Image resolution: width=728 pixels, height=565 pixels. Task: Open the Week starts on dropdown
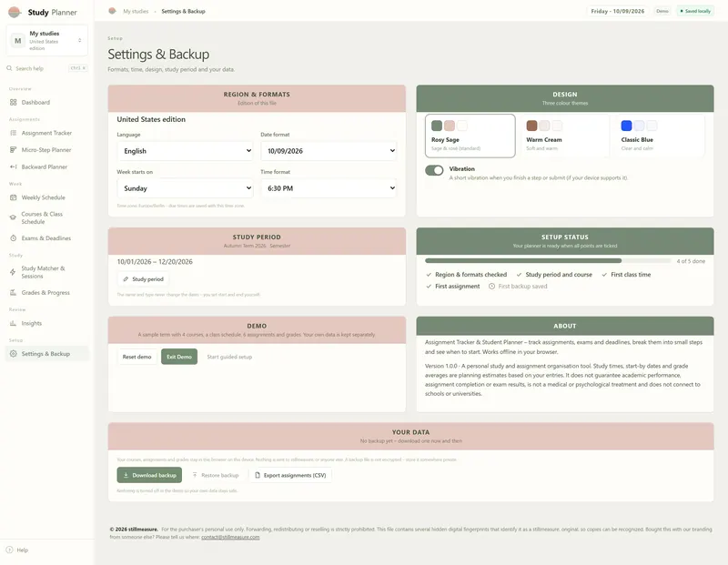185,188
